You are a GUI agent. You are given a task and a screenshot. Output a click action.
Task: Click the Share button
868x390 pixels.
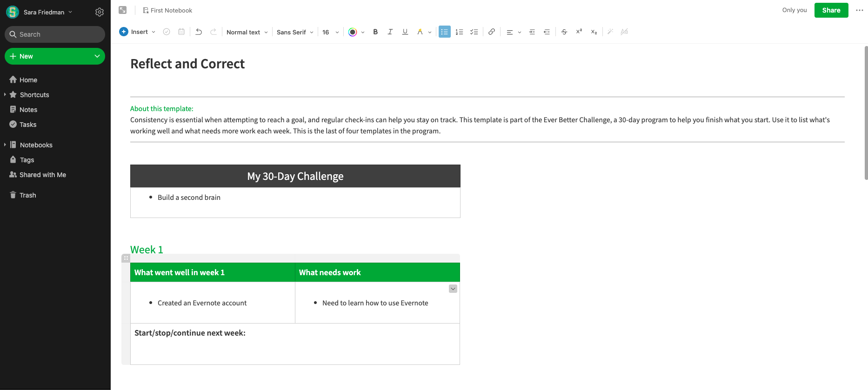coord(831,10)
